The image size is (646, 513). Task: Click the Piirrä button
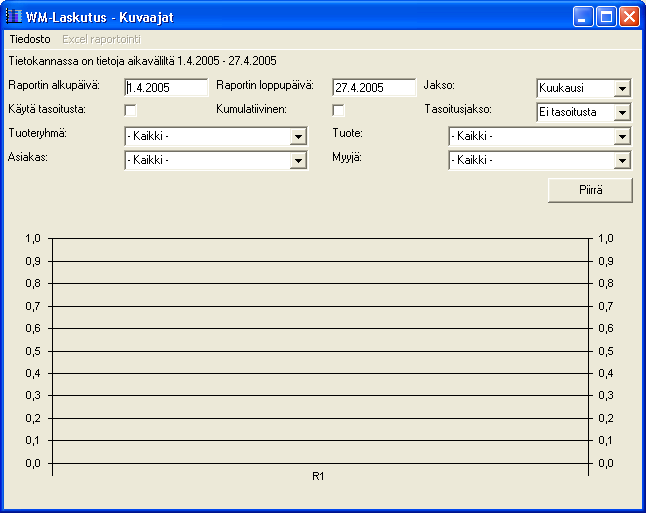pyautogui.click(x=590, y=190)
